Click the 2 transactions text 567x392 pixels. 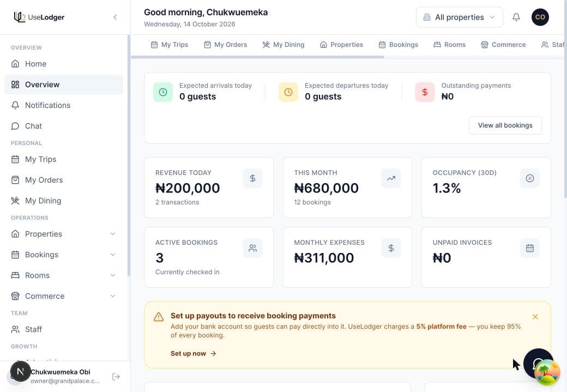click(177, 202)
